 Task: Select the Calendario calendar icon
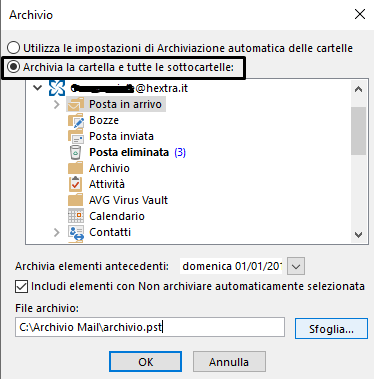pyautogui.click(x=76, y=216)
